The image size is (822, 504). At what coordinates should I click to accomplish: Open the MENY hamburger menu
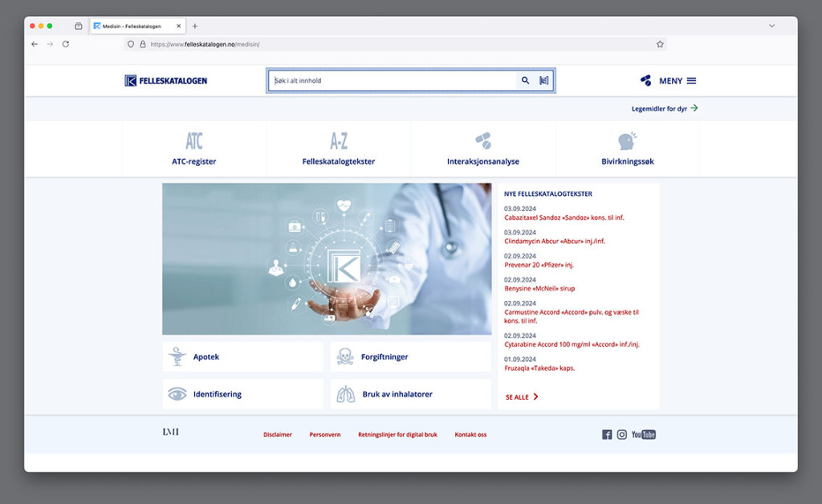click(x=691, y=81)
